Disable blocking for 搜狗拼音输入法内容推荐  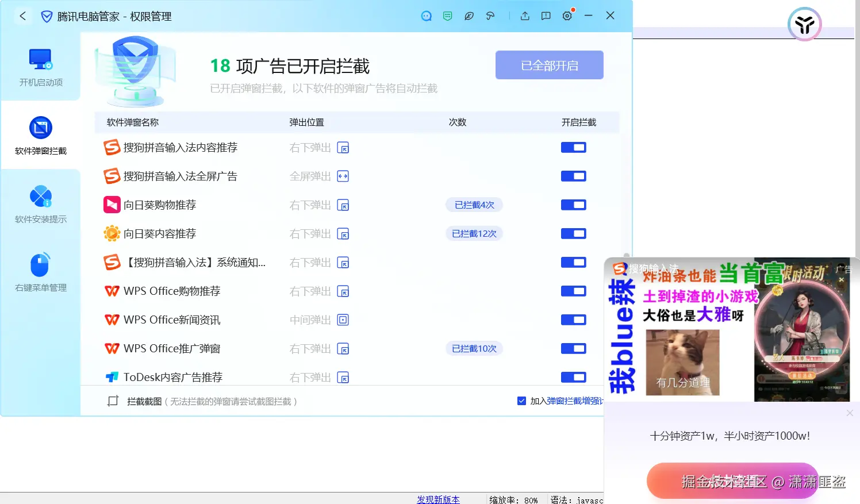coord(573,147)
